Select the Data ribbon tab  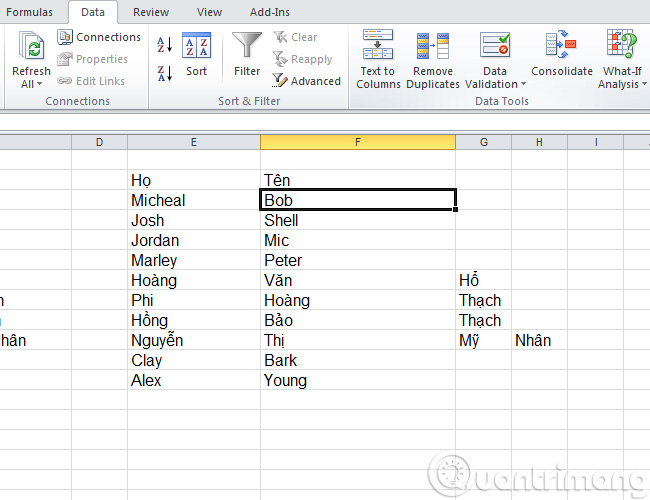pyautogui.click(x=93, y=12)
